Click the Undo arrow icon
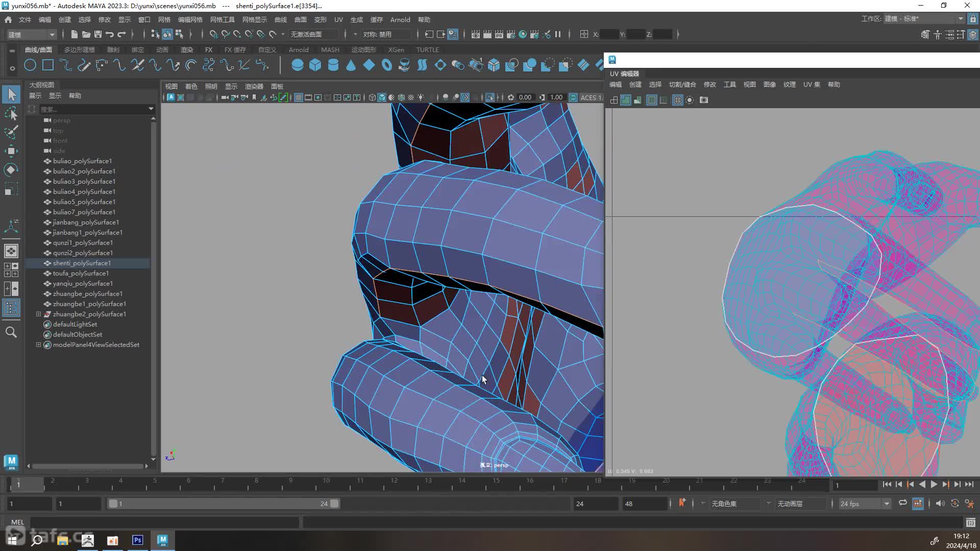This screenshot has width=980, height=551. [109, 34]
